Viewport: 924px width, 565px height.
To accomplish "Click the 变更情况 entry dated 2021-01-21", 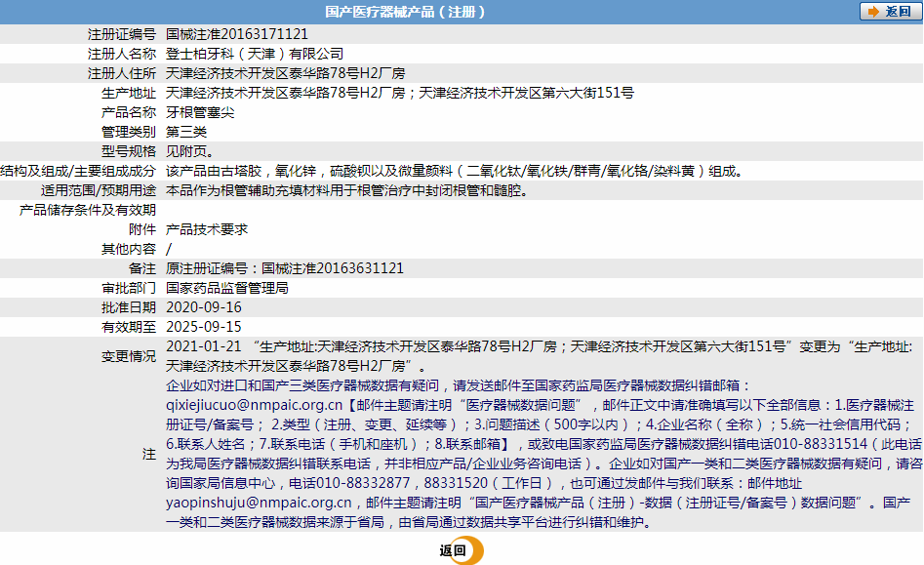I will coord(540,356).
